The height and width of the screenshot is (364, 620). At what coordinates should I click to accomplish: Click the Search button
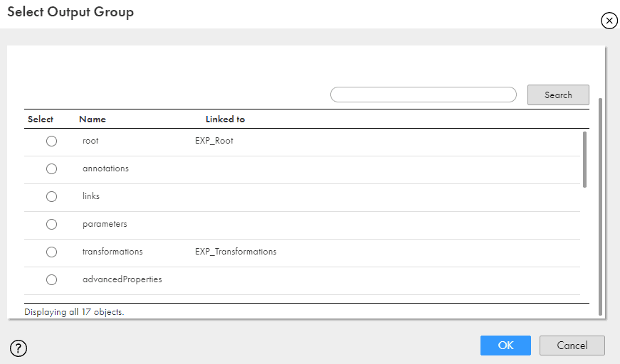click(558, 95)
